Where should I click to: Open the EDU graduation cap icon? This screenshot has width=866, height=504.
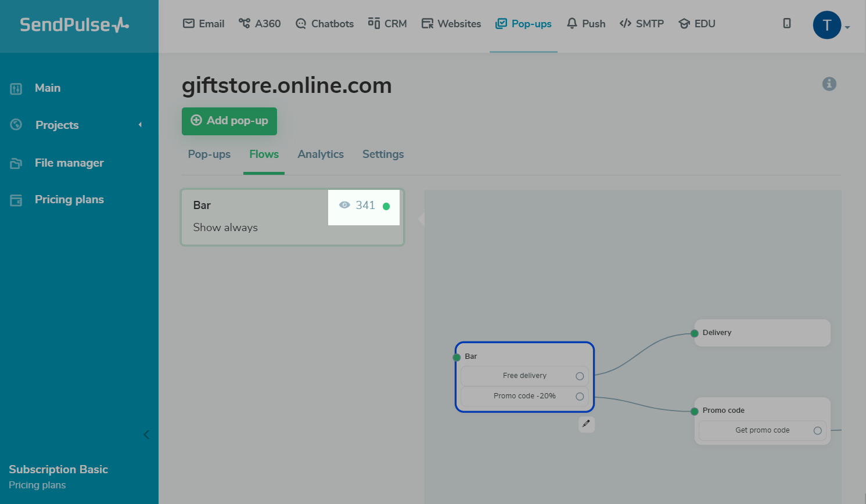point(684,23)
